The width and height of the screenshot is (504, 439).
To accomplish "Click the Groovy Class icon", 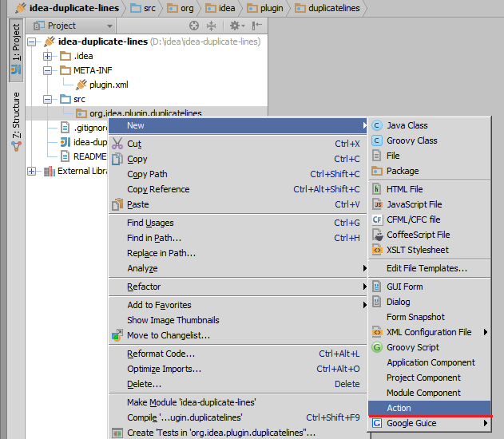I will tap(377, 140).
